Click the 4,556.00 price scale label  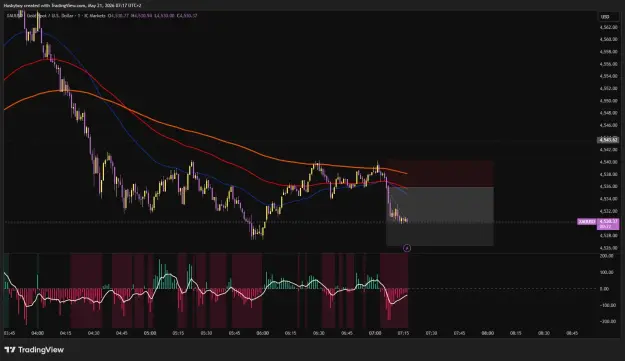tap(608, 64)
